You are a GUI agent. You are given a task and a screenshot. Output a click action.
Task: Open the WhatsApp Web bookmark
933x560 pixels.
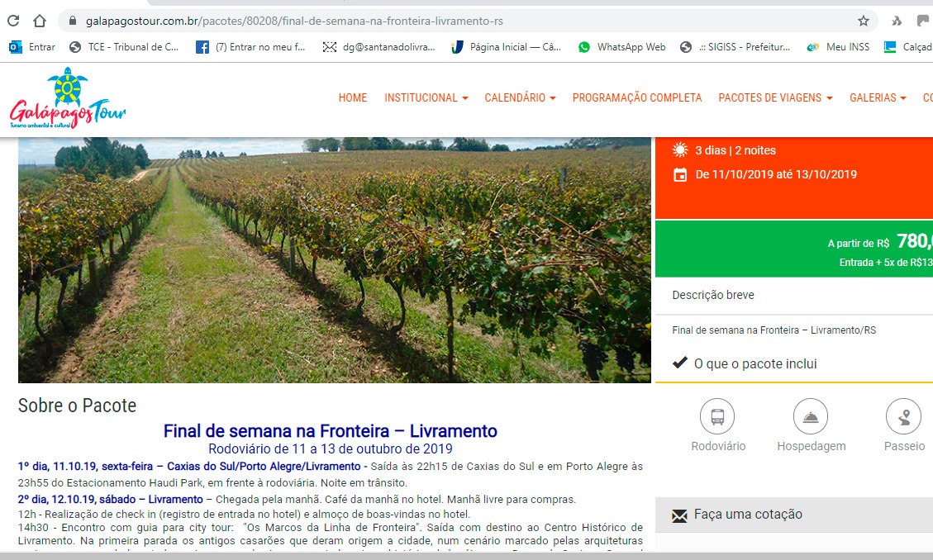tap(621, 47)
